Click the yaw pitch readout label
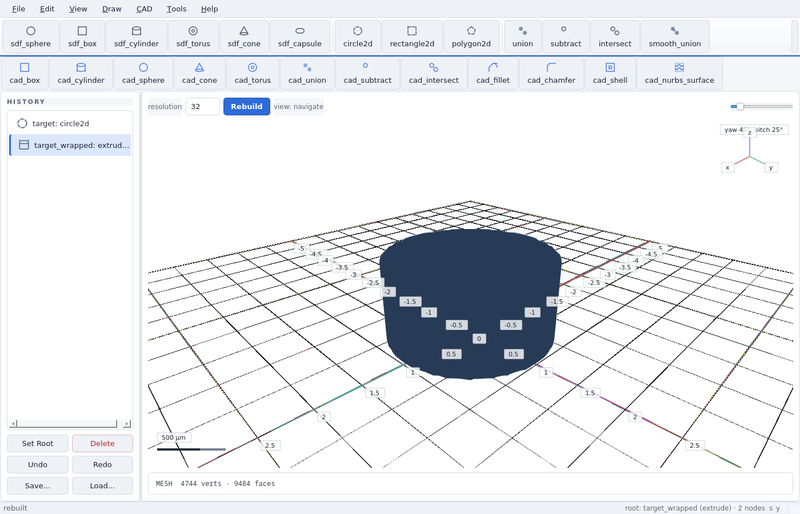 click(x=754, y=130)
